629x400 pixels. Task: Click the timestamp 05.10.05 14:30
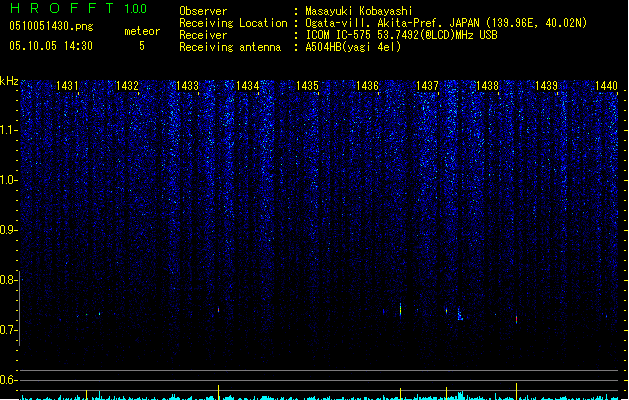point(51,46)
